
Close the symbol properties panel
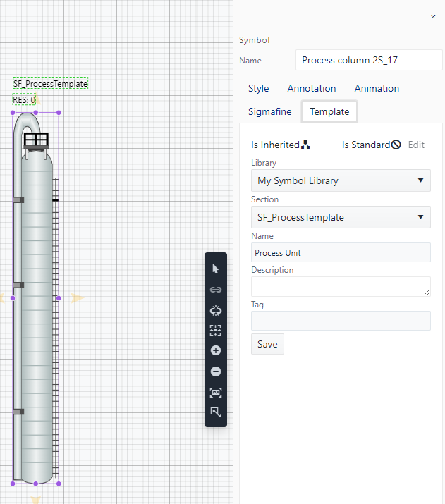(433, 16)
